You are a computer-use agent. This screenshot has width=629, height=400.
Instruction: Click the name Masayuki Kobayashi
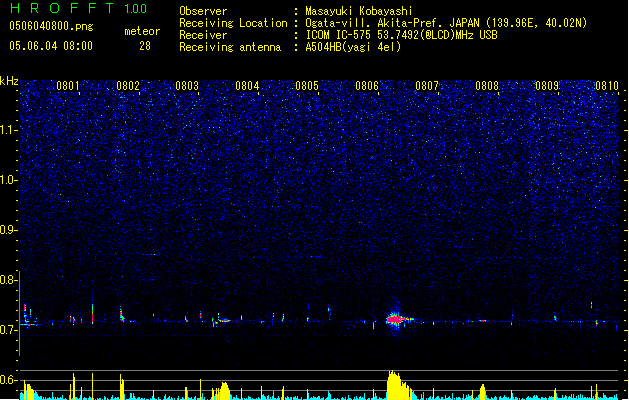[x=359, y=11]
